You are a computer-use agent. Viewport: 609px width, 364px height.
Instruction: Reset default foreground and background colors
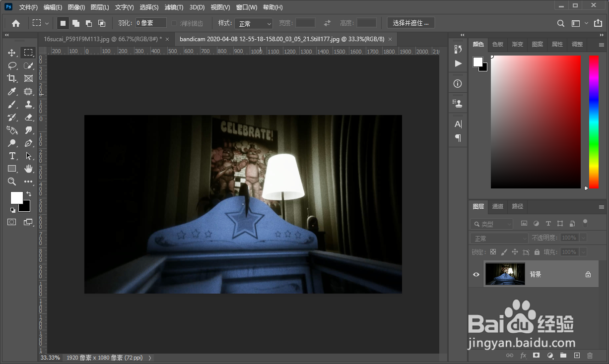tap(12, 210)
